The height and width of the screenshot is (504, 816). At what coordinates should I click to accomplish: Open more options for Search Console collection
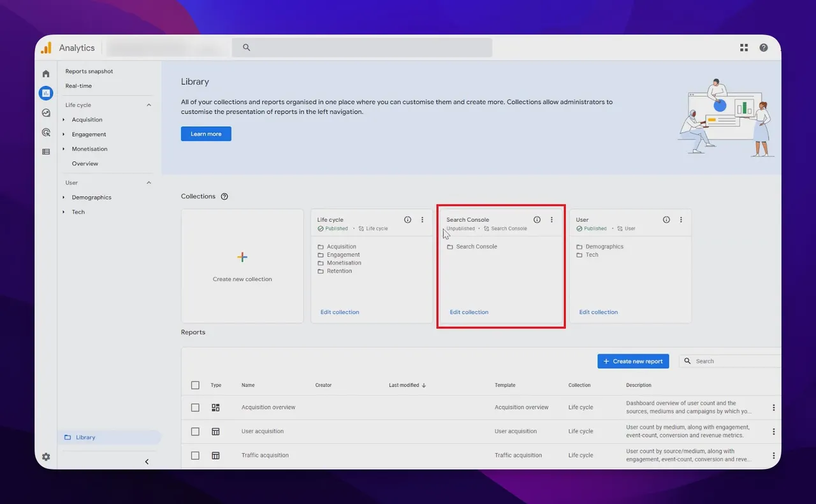point(552,220)
